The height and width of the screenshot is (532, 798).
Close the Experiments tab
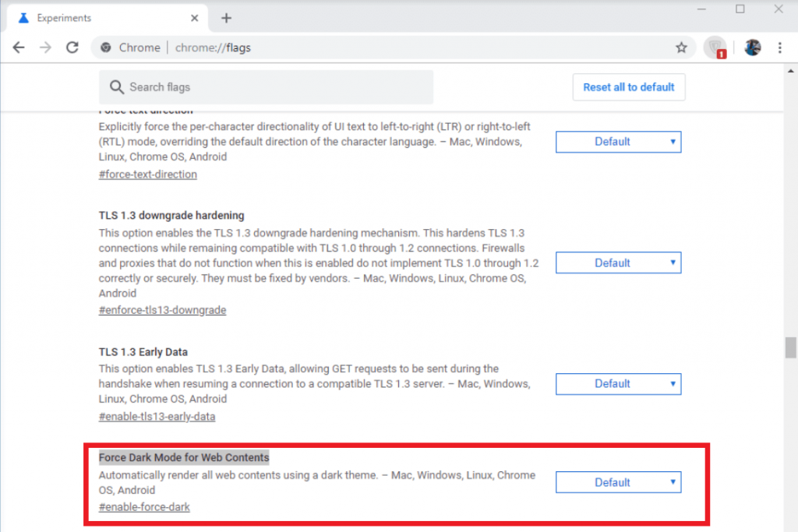[194, 19]
